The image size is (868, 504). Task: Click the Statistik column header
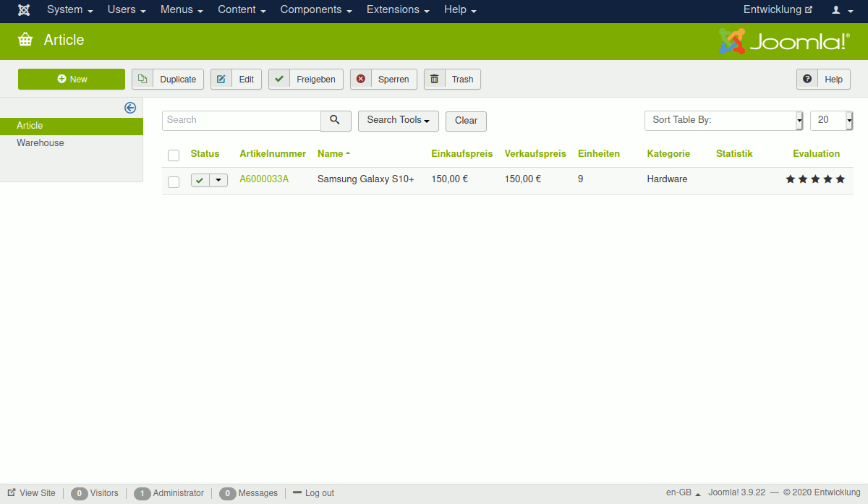[734, 154]
